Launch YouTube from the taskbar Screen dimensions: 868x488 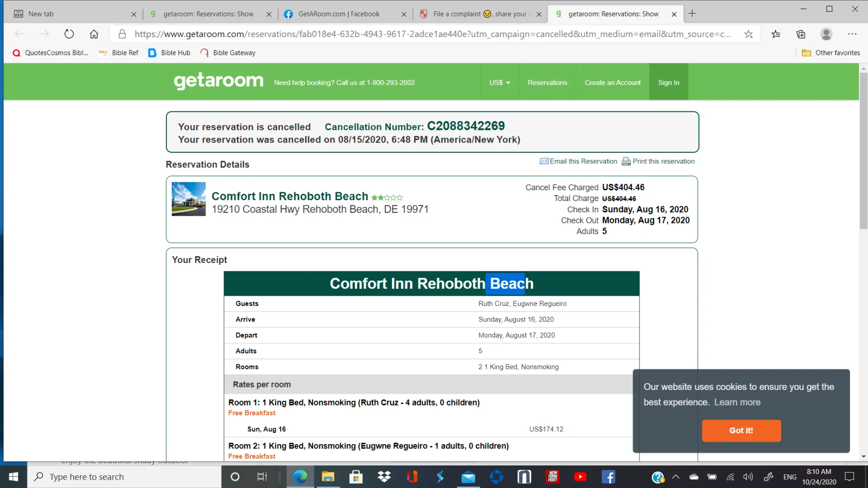click(x=580, y=477)
